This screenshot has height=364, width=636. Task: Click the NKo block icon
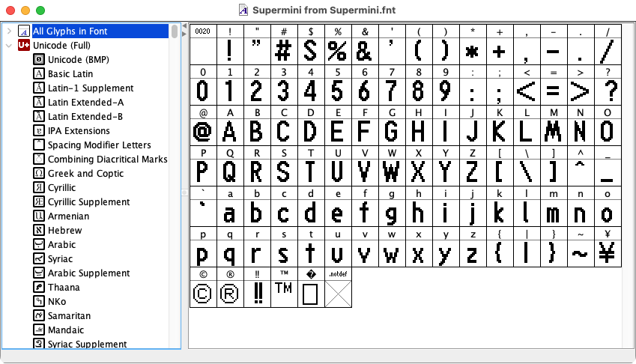pyautogui.click(x=39, y=301)
